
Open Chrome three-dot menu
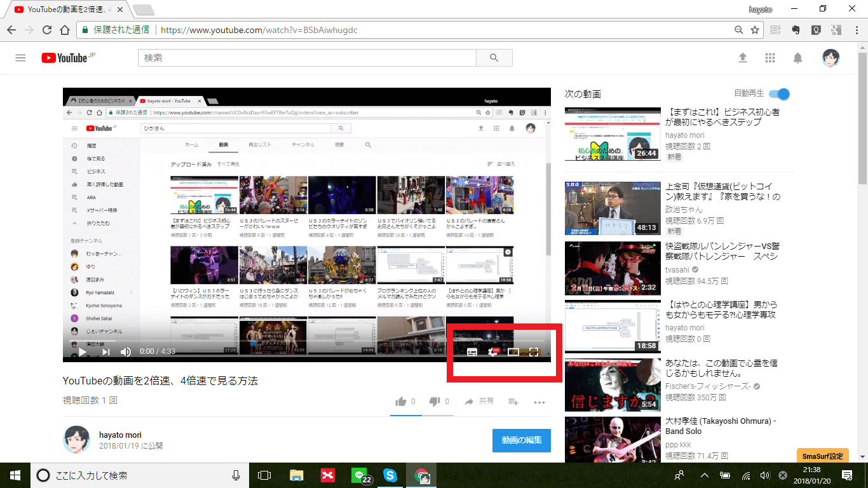[x=855, y=30]
